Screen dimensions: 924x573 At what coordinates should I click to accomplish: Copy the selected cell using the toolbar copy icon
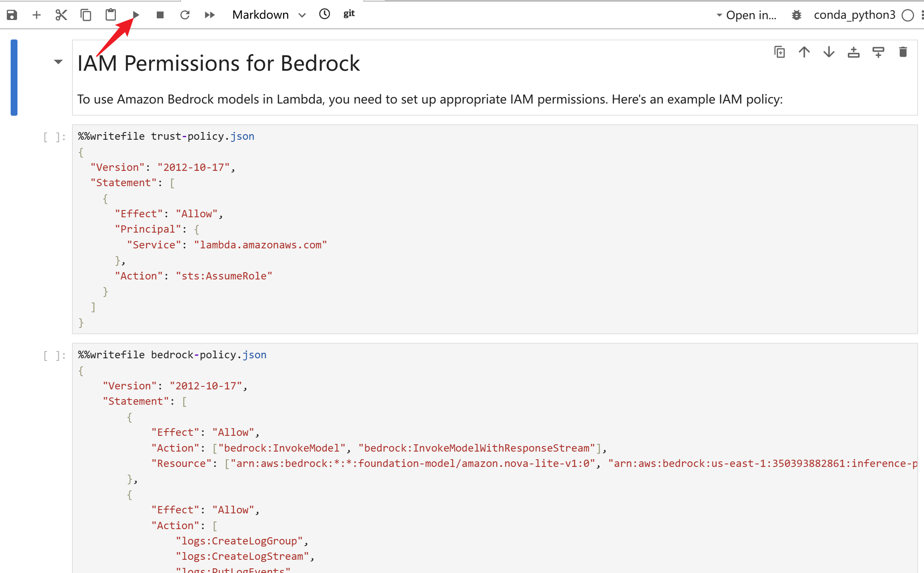(86, 15)
